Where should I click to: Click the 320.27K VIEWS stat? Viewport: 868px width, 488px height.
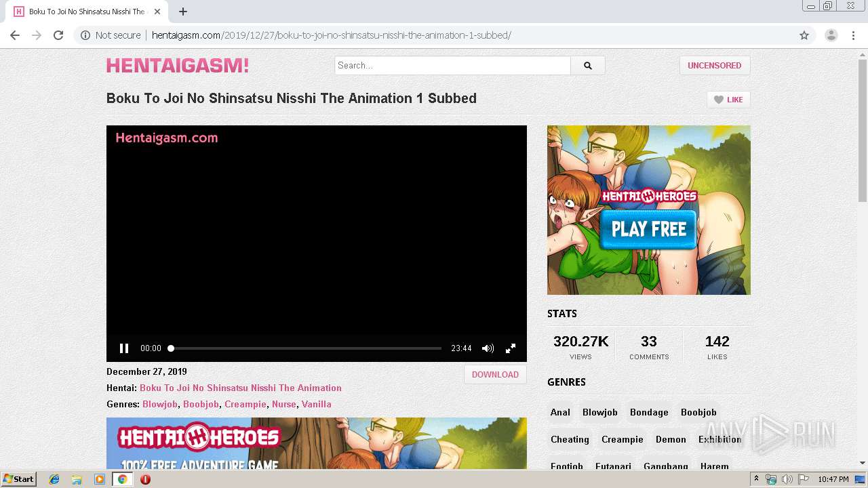click(x=580, y=346)
